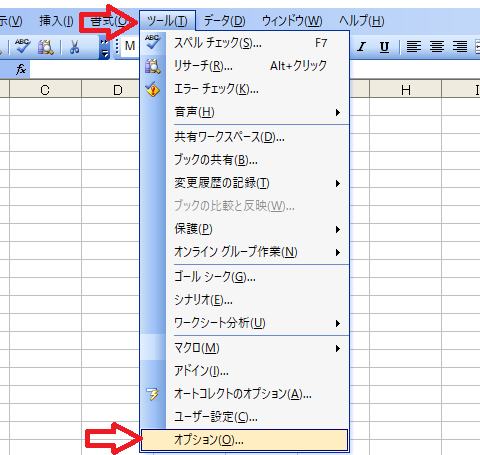Open the ウィンドウ(W) menu
This screenshot has width=480, height=455.
(x=292, y=21)
